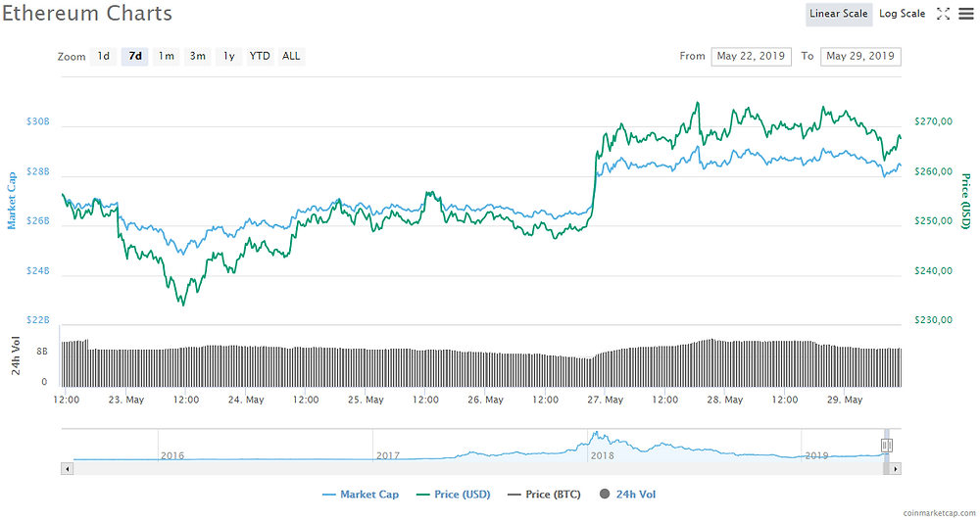Click the scrollbar right arrow button
This screenshot has height=520, width=980.
(x=896, y=468)
